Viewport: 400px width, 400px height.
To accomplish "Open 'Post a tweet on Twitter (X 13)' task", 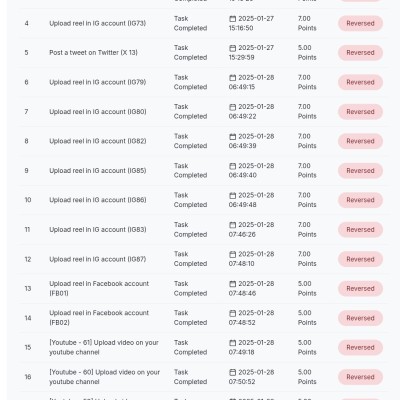I will pos(93,53).
